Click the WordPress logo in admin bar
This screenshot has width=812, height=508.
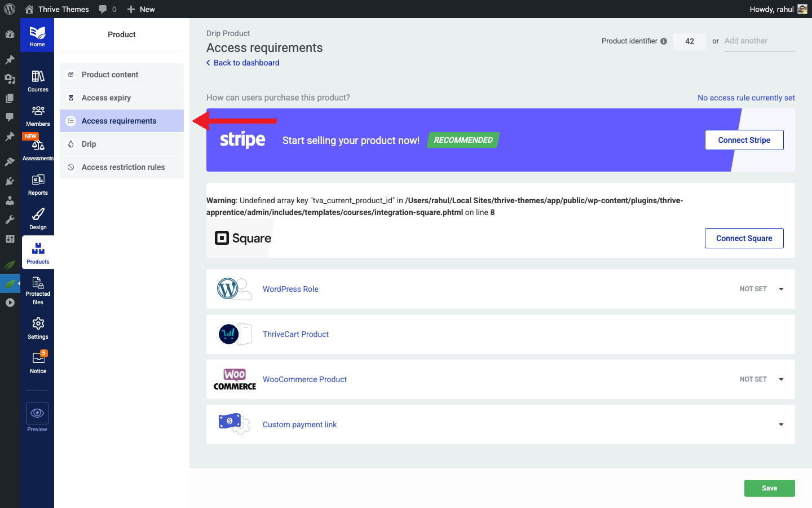click(9, 9)
